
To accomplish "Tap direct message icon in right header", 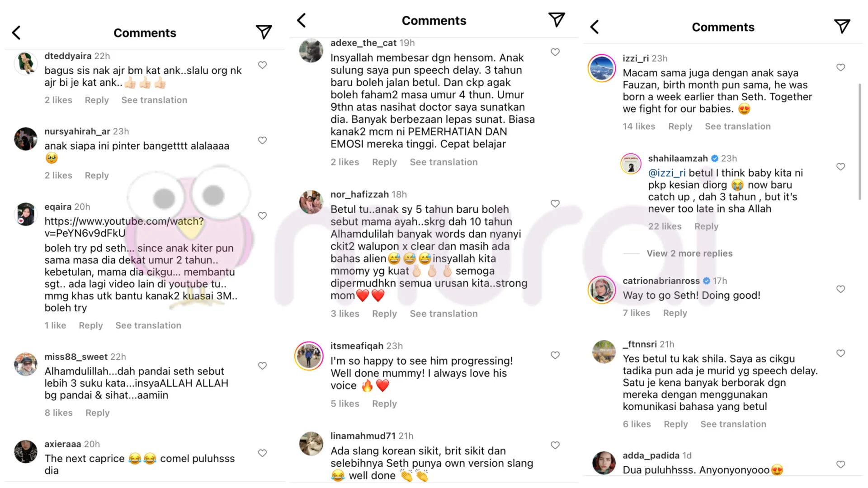I will pos(842,27).
